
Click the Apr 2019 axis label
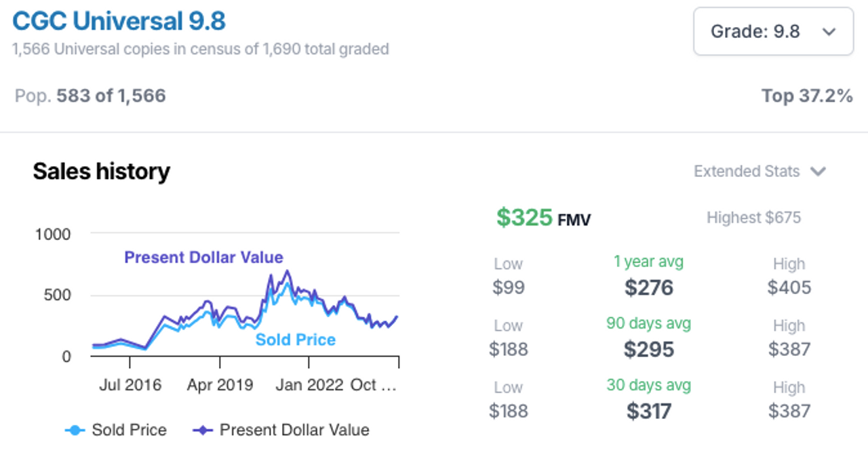click(220, 385)
